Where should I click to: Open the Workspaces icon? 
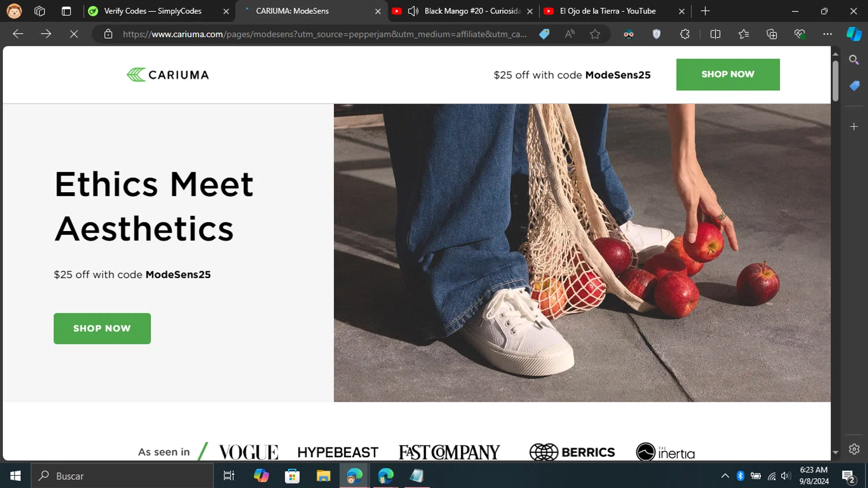coord(40,11)
